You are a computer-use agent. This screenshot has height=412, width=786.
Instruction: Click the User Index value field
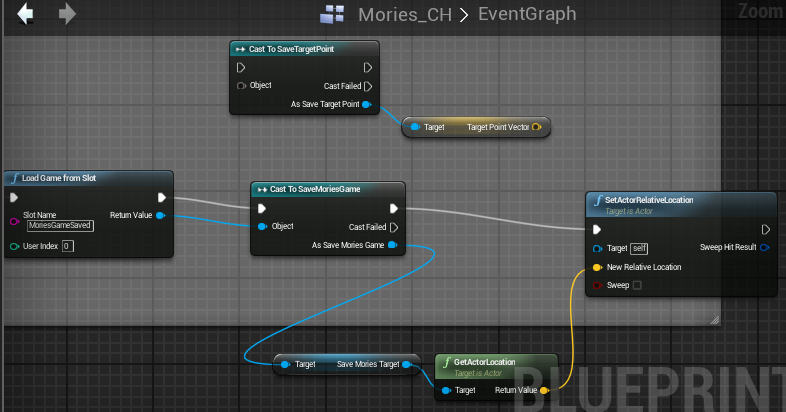tap(68, 246)
